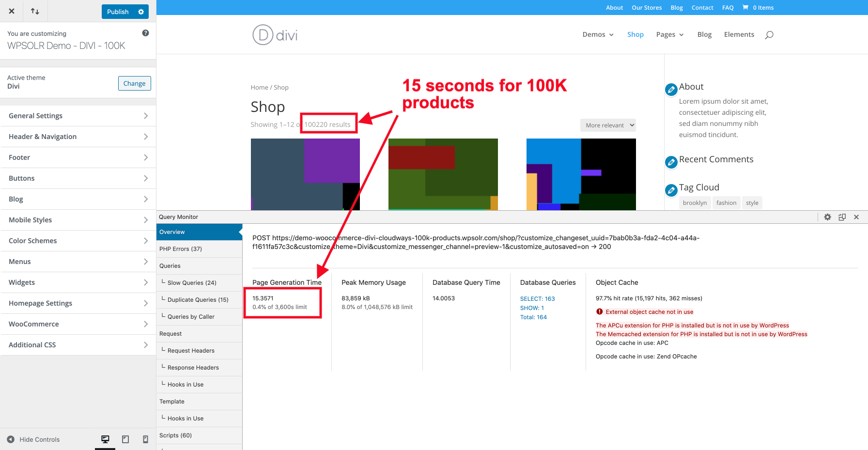
Task: Expand Color Schemes section
Action: tap(78, 241)
